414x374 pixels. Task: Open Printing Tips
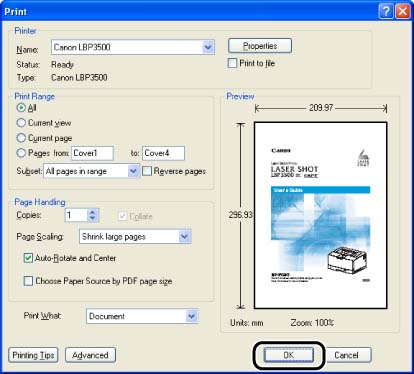tap(33, 355)
